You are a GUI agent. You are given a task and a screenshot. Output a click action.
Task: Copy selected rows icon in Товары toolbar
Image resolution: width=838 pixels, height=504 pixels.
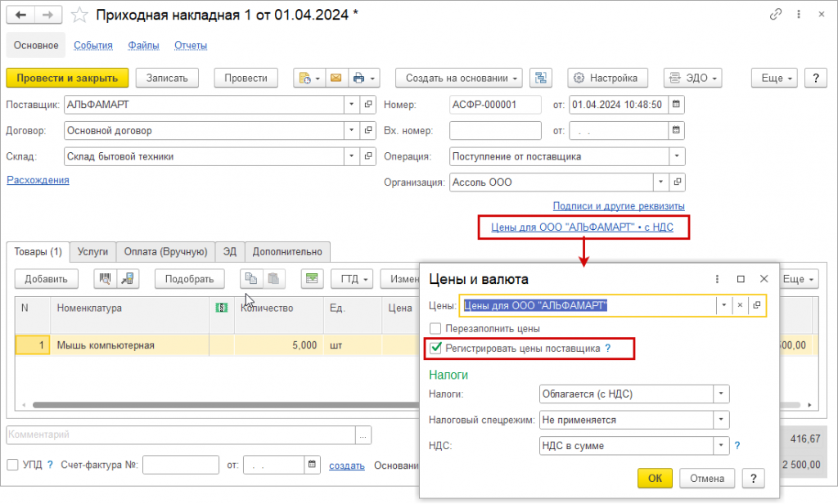coord(251,278)
